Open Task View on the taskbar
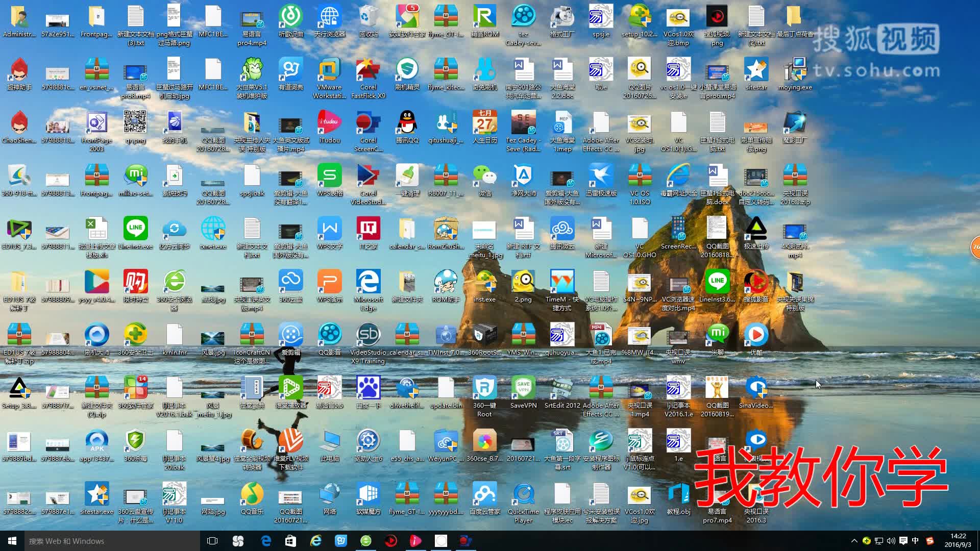 [212, 541]
